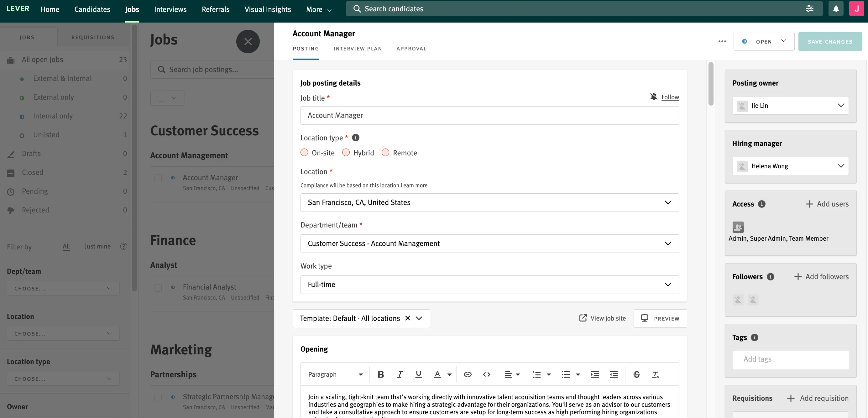Open the OPEN status dropdown
868x418 pixels.
764,41
